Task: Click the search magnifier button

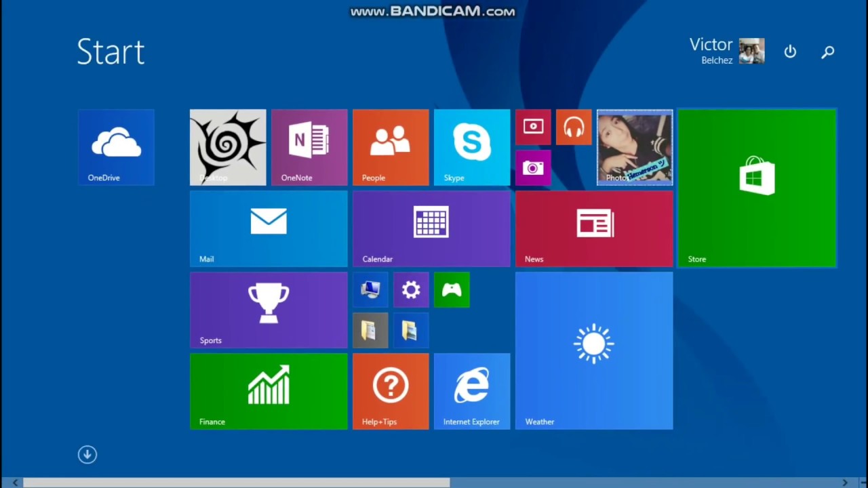Action: tap(827, 52)
